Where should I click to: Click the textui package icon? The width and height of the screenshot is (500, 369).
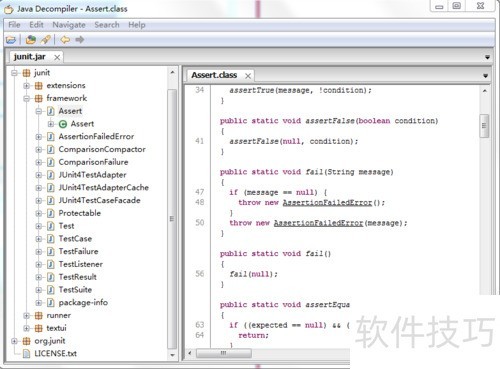pos(39,328)
